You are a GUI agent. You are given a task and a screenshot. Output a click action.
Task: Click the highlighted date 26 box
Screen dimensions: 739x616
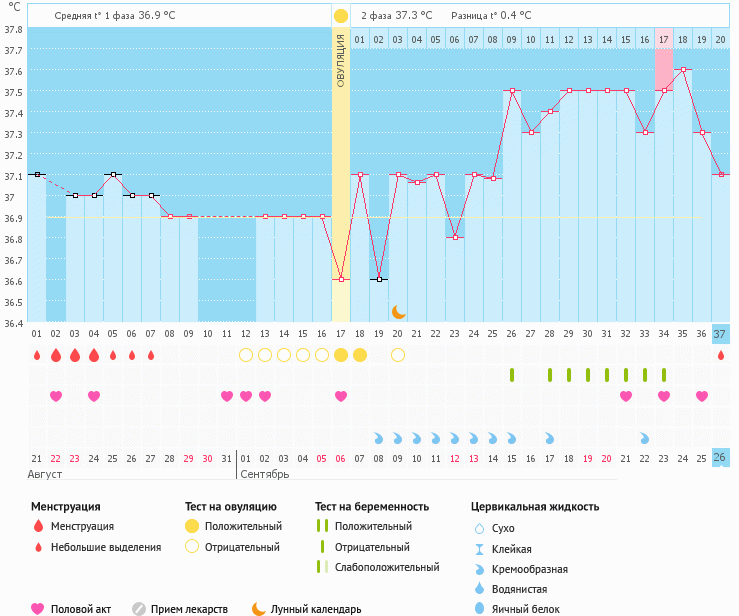[720, 458]
